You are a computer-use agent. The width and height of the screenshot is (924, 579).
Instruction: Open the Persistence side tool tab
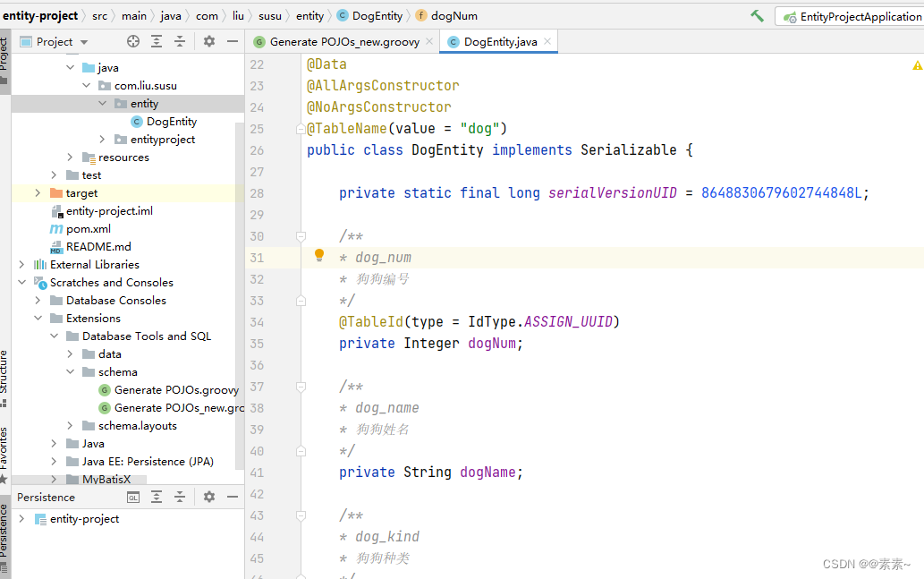(x=4, y=538)
